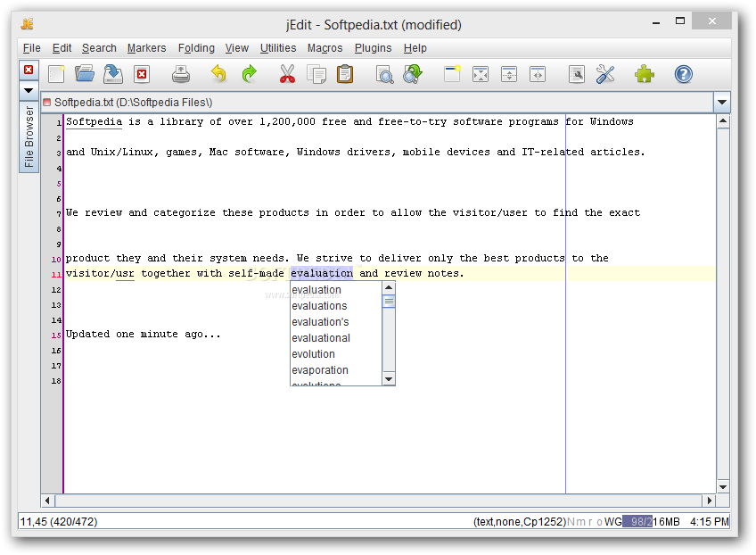Cut selection with scissors icon
This screenshot has width=756, height=555.
[287, 74]
